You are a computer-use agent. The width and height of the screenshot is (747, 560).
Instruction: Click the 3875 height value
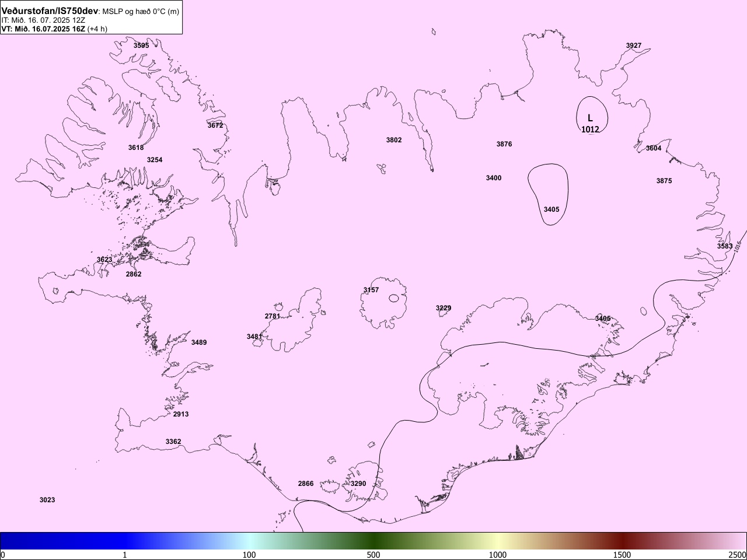click(664, 181)
